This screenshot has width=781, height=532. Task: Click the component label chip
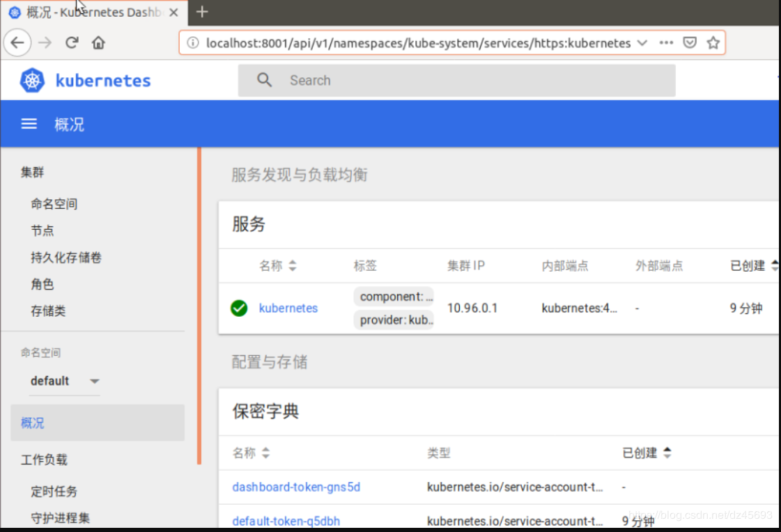394,297
